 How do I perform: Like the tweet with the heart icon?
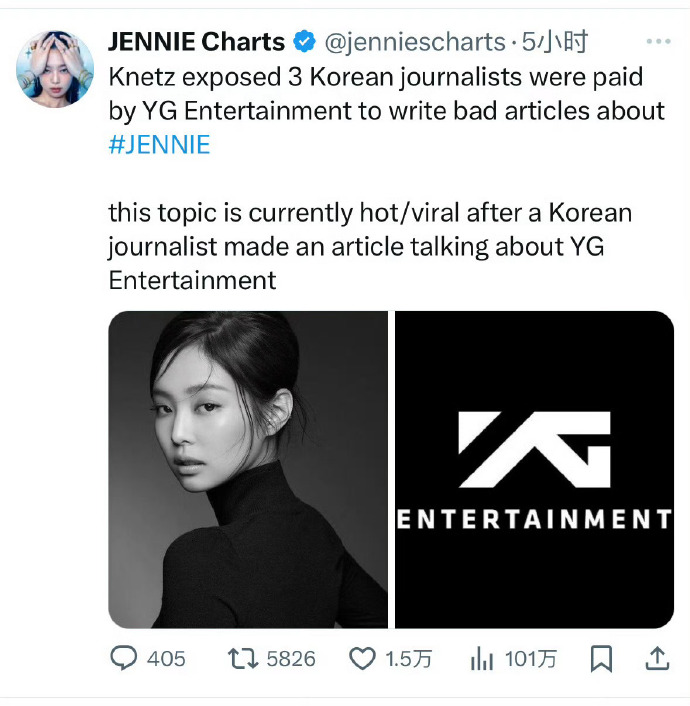coord(361,658)
